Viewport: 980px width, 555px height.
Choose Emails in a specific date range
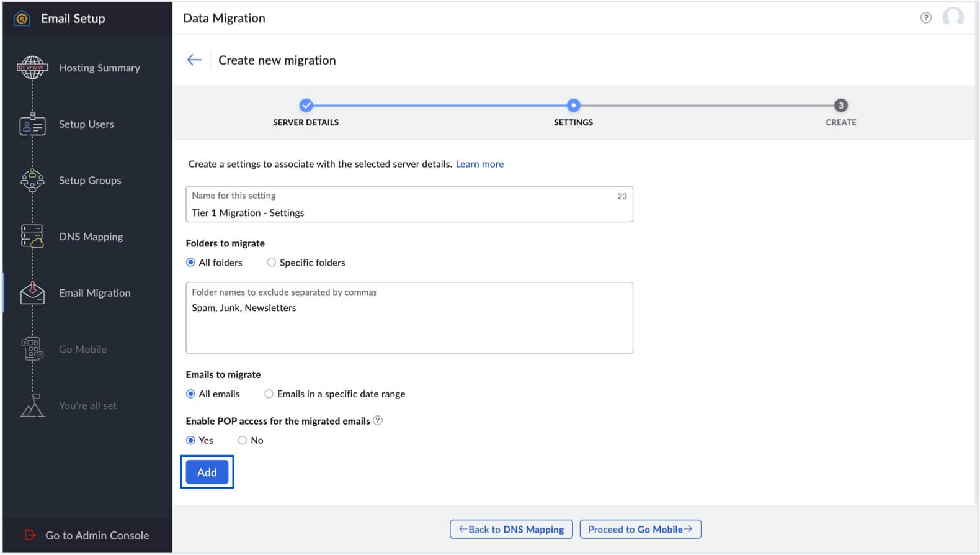point(269,394)
